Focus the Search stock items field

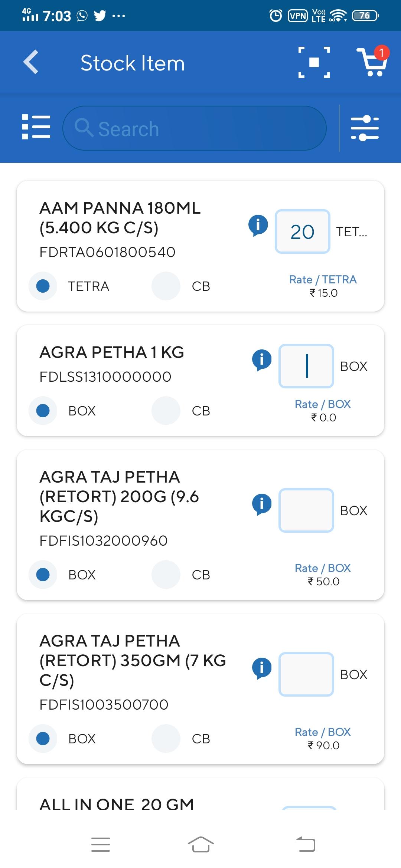click(195, 128)
